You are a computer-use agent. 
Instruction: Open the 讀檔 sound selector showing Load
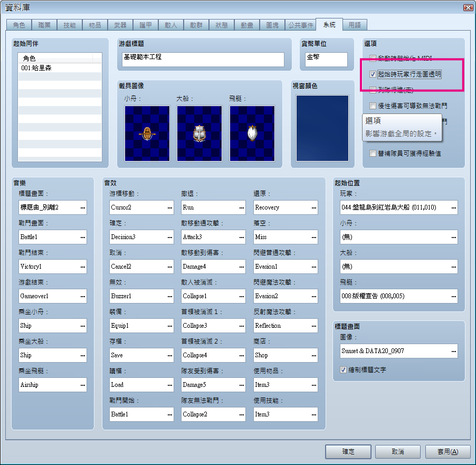141,385
